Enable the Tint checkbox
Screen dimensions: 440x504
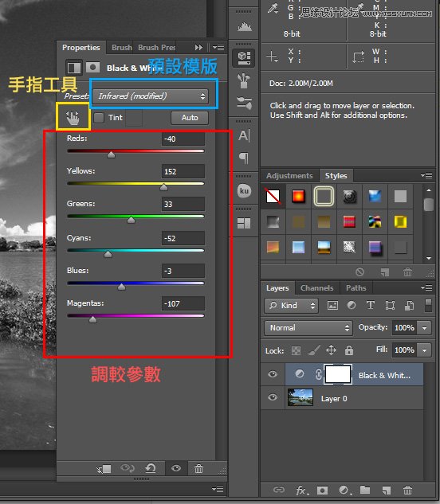click(x=99, y=118)
